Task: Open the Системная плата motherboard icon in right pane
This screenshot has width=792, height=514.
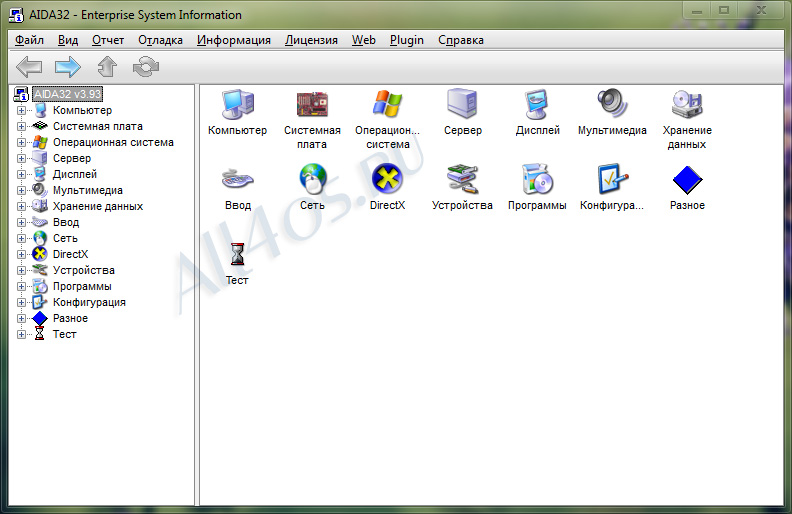Action: tap(312, 104)
